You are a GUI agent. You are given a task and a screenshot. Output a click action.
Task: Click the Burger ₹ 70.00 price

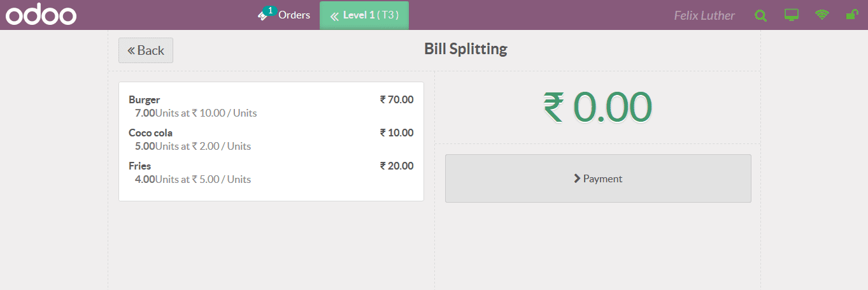[397, 99]
